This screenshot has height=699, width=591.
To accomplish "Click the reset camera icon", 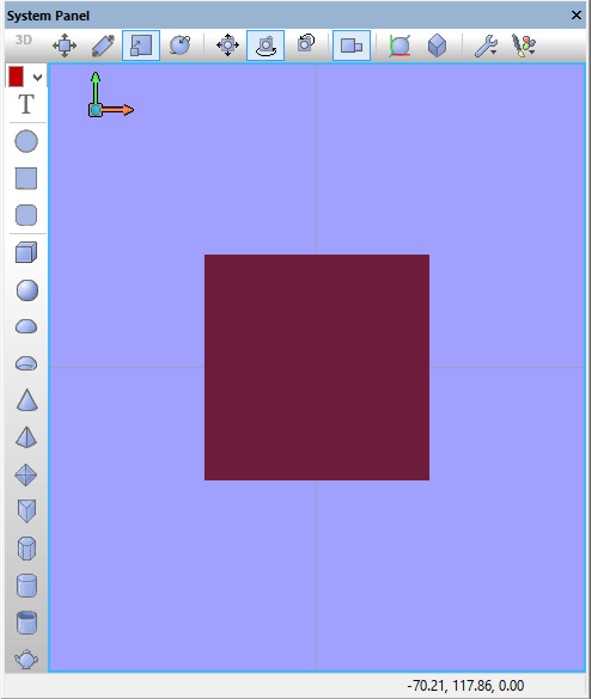I will point(306,44).
